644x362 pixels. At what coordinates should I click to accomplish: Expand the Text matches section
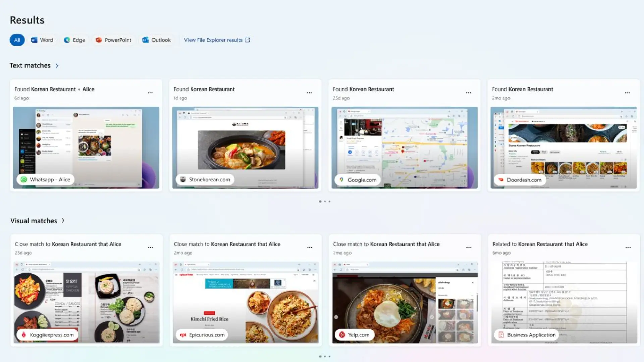(x=57, y=65)
